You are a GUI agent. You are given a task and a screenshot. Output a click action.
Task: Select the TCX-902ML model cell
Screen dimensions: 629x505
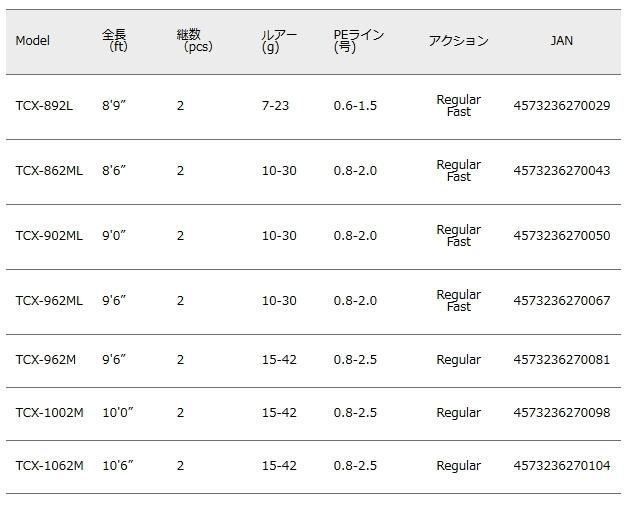click(x=49, y=236)
